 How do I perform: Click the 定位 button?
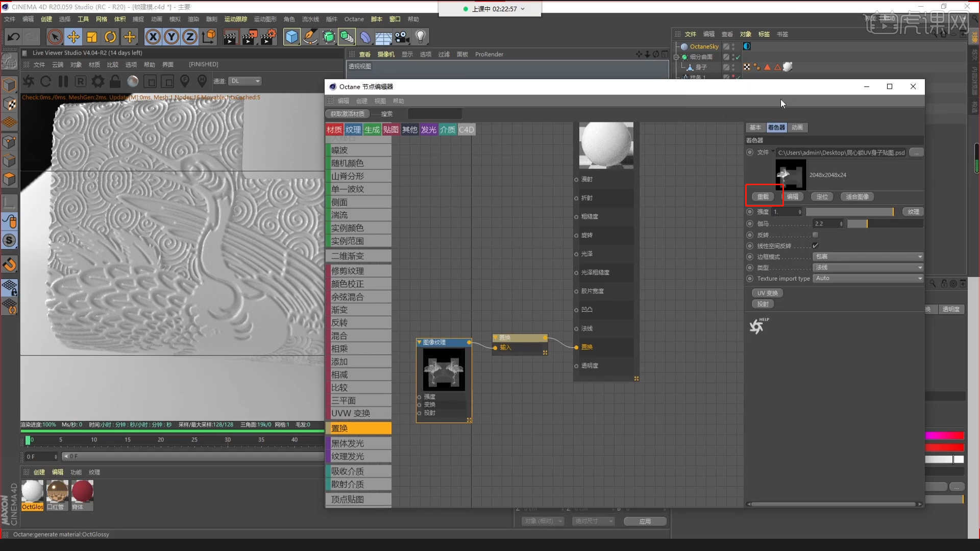point(822,197)
